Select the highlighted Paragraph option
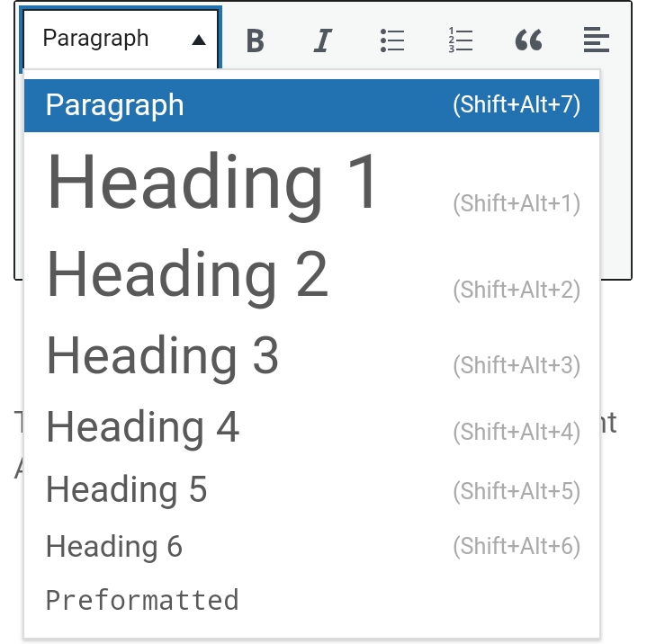This screenshot has height=644, width=647. pyautogui.click(x=115, y=105)
